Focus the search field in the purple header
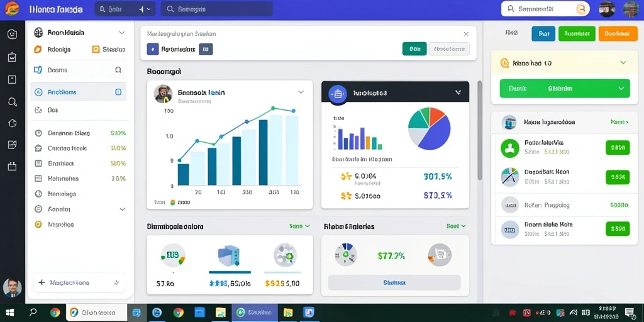The height and width of the screenshot is (322, 644). pos(216,9)
